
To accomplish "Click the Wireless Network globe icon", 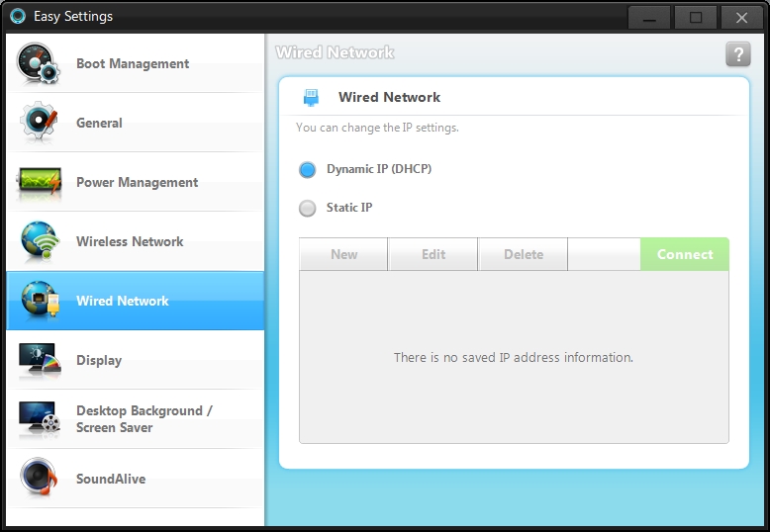I will tap(40, 241).
